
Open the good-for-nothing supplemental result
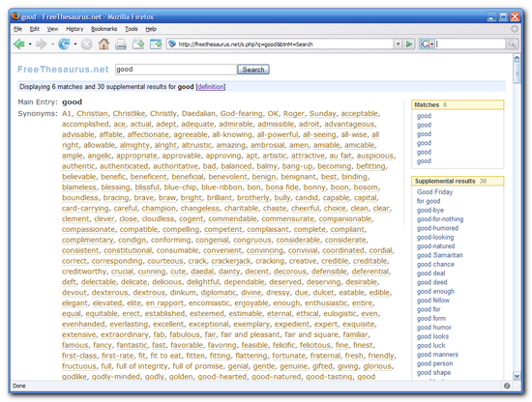pyautogui.click(x=440, y=219)
